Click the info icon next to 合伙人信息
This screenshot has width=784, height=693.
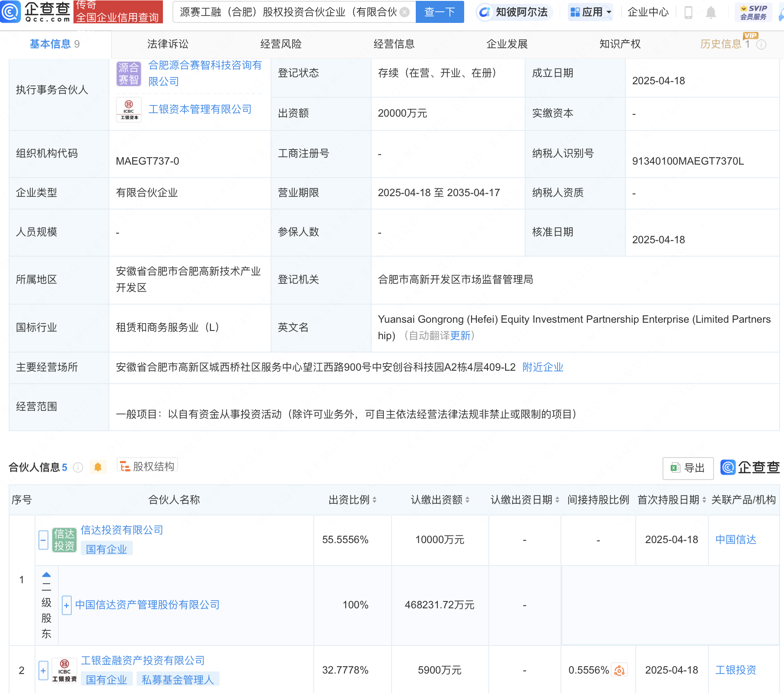pos(78,467)
